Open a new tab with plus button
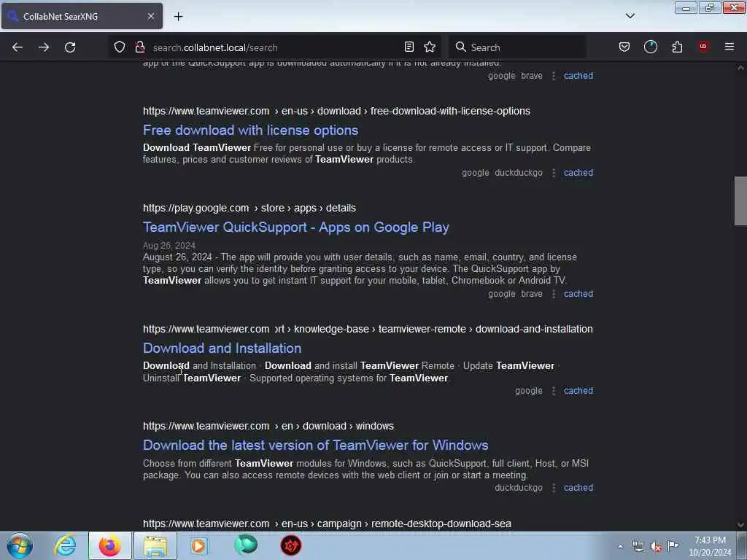747x560 pixels. tap(178, 17)
